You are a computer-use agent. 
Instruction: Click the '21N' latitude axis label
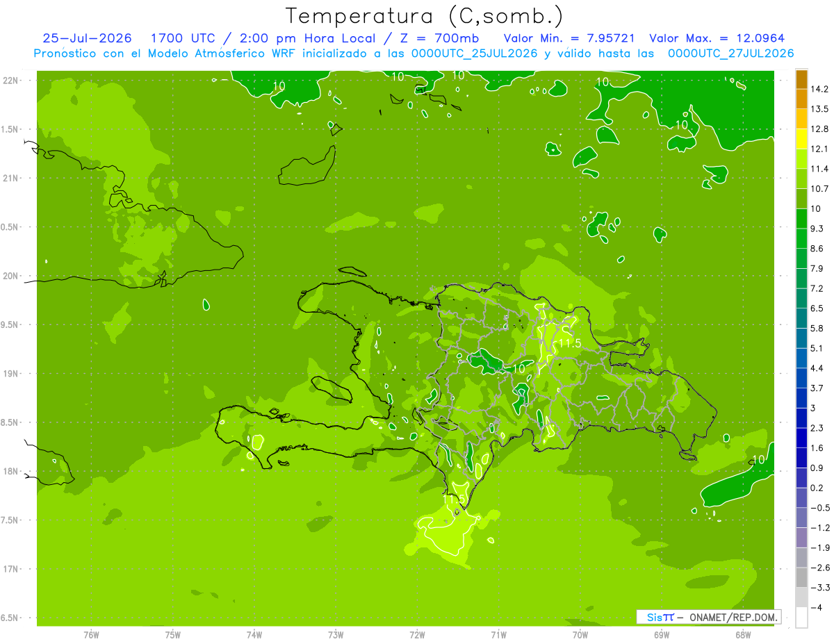coord(11,179)
